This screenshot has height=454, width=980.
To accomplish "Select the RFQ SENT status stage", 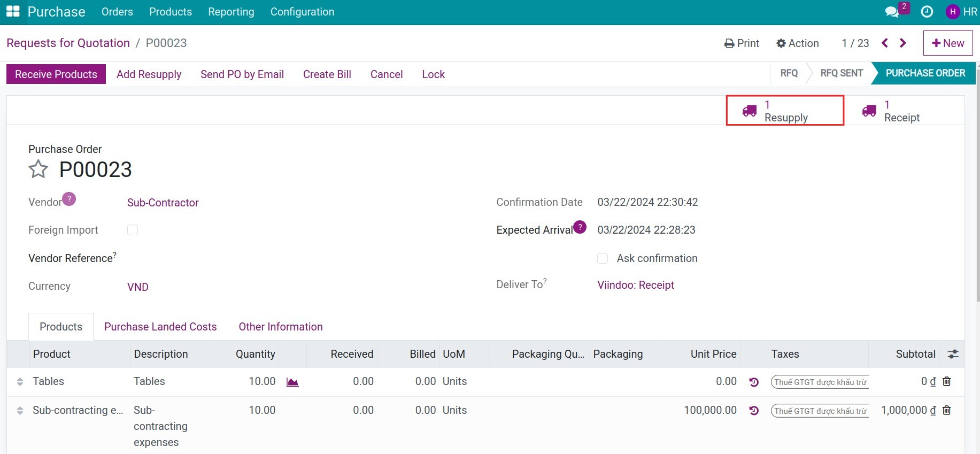I will tap(842, 73).
